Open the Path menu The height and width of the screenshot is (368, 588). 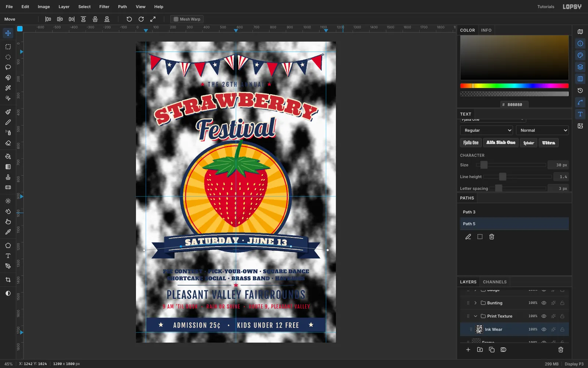click(x=122, y=7)
